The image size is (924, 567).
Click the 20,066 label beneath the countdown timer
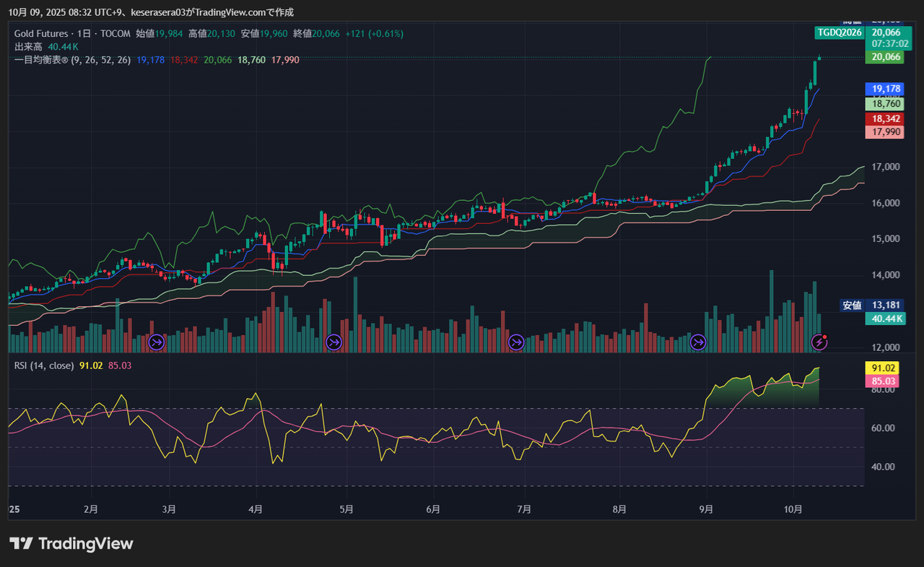point(885,57)
